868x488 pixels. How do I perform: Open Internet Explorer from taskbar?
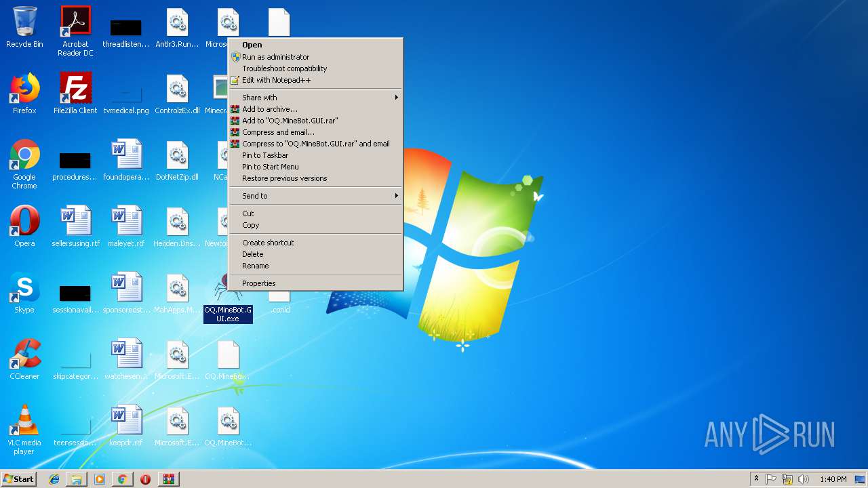point(54,479)
